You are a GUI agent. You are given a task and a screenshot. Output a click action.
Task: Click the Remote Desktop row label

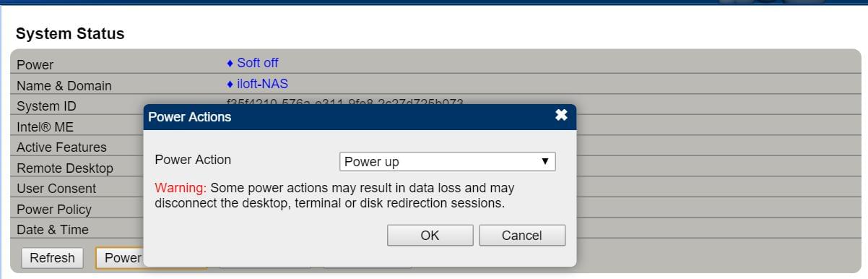click(x=65, y=168)
